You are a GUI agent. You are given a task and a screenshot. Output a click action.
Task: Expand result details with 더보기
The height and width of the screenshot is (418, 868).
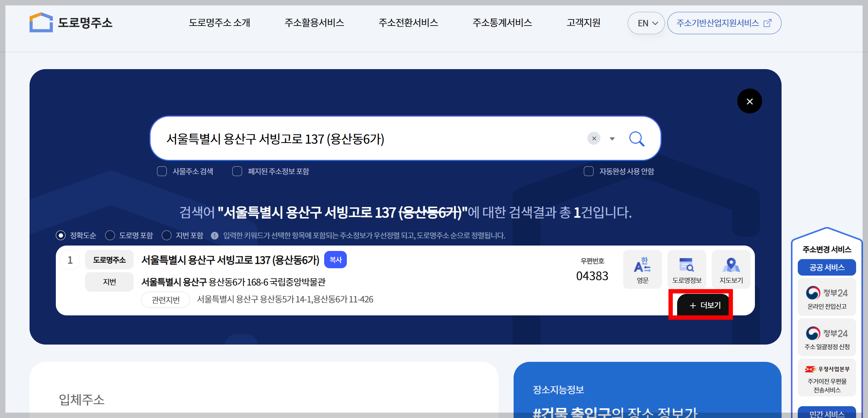pyautogui.click(x=703, y=305)
